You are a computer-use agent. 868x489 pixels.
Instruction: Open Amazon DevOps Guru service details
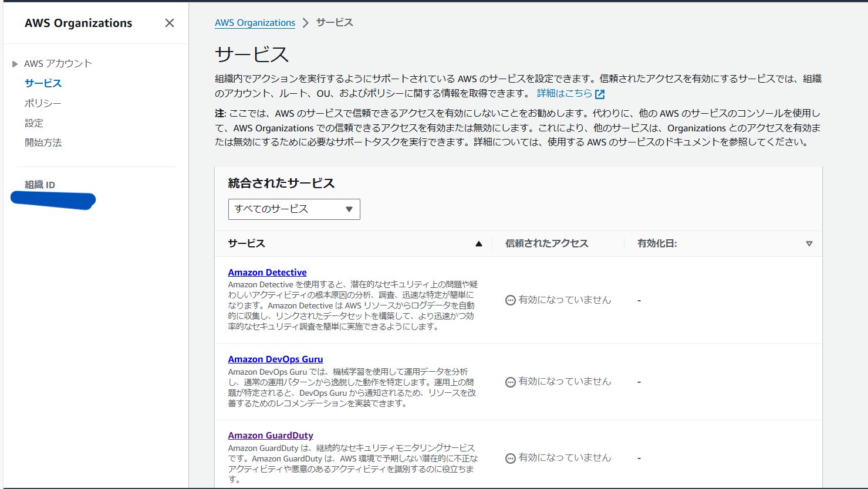point(275,359)
